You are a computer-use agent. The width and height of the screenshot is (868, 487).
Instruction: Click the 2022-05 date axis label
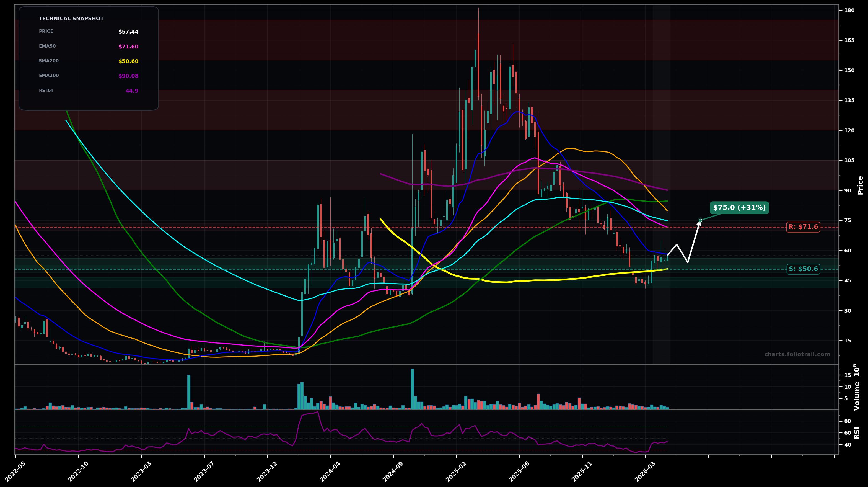(15, 471)
